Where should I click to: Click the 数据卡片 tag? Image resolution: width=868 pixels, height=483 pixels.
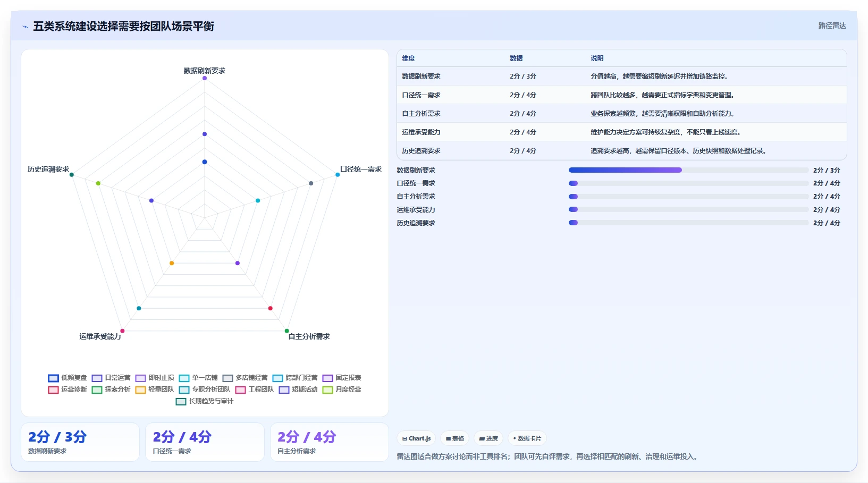tap(527, 438)
